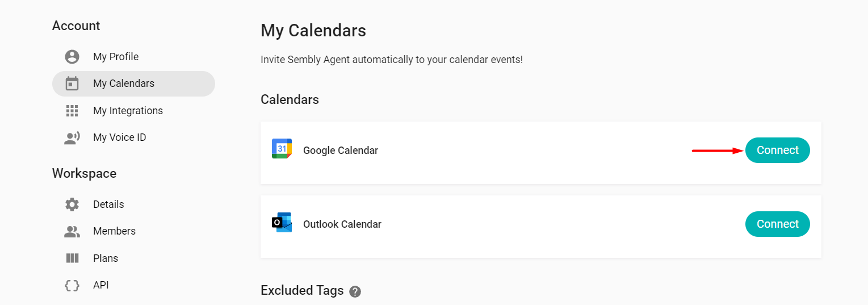The height and width of the screenshot is (305, 868).
Task: Click the Outlook Calendar logo icon
Action: pos(282,223)
